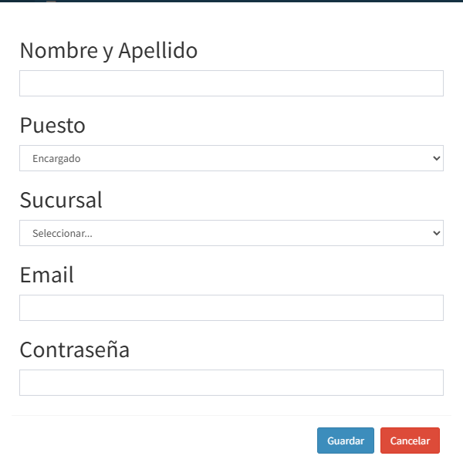This screenshot has height=476, width=463.
Task: Click the "Seleccionar..." placeholder in Sucursal
Action: click(63, 233)
